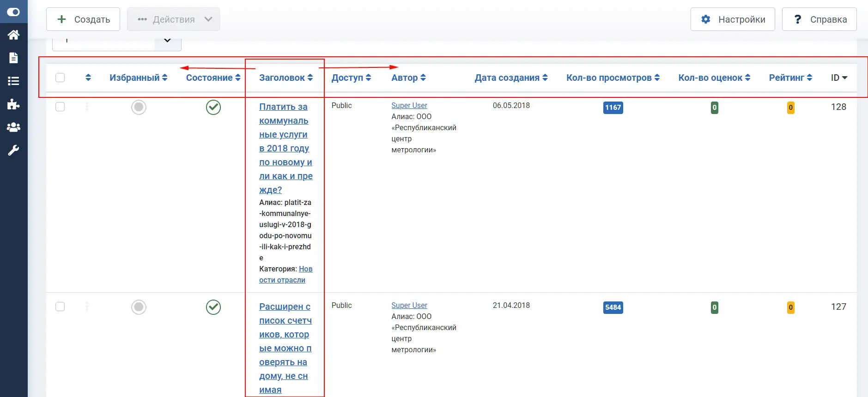868x397 pixels.
Task: Open the components puzzle sidebar icon
Action: (x=13, y=104)
